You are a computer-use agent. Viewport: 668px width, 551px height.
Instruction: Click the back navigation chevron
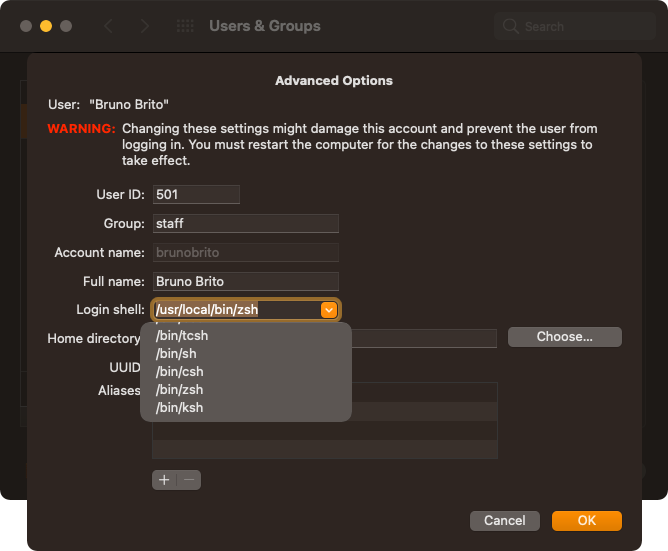pyautogui.click(x=110, y=26)
